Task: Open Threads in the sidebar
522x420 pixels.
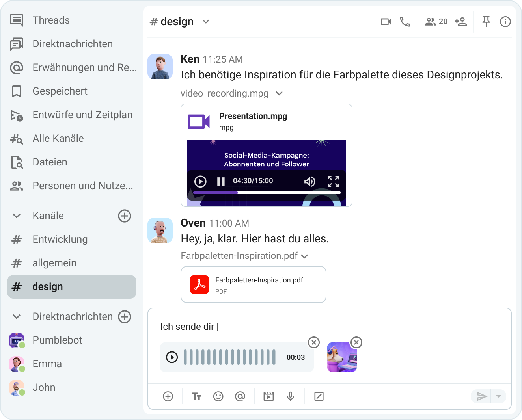Action: point(51,20)
